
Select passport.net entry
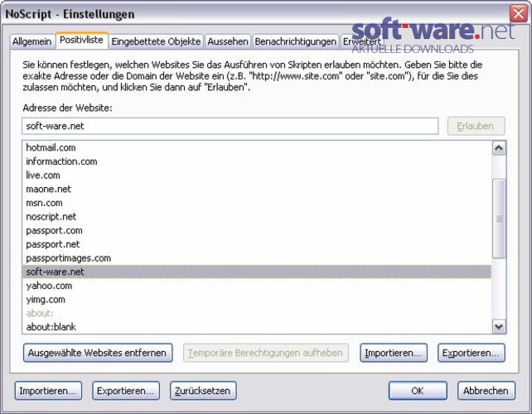point(257,244)
